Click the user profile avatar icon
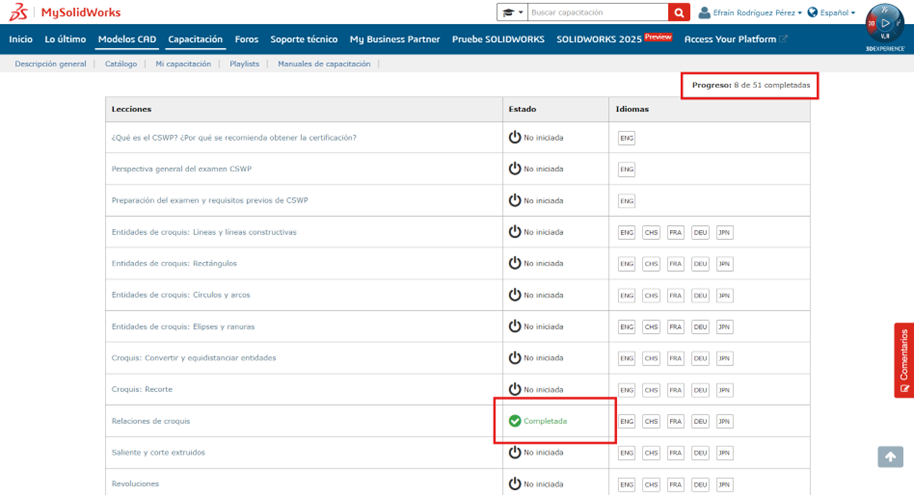The width and height of the screenshot is (914, 495). (704, 12)
